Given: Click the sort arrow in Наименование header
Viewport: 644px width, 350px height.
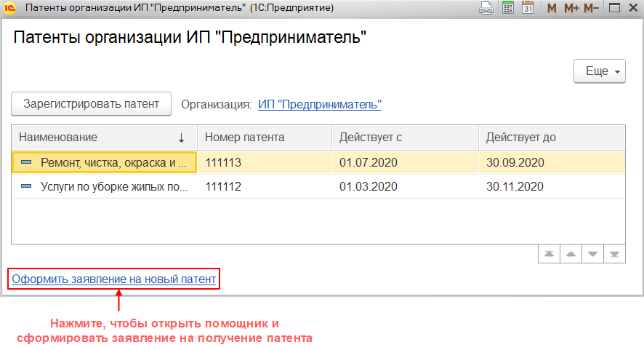Looking at the screenshot, I should 181,138.
